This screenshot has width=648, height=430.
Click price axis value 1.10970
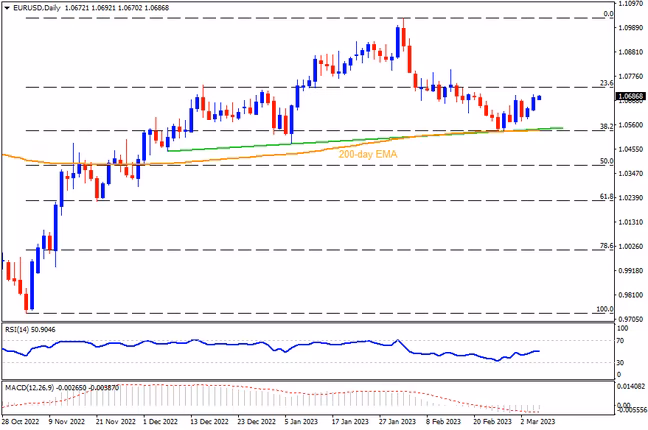pos(631,3)
